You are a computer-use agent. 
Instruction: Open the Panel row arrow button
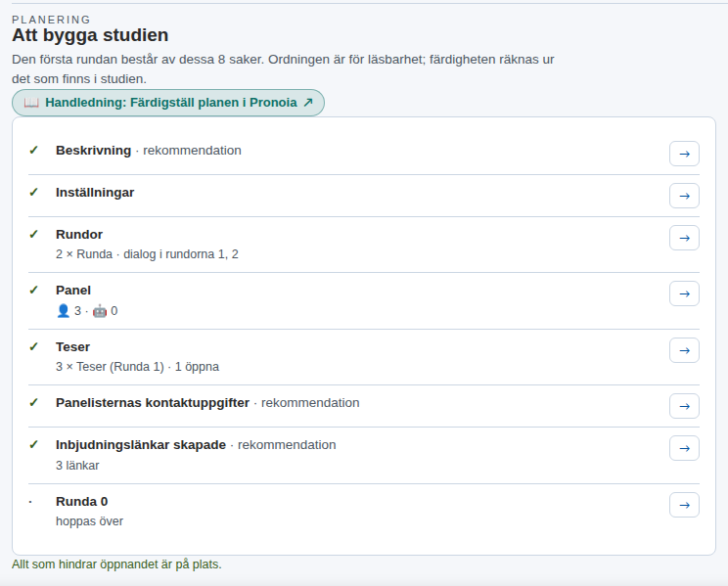pos(684,293)
